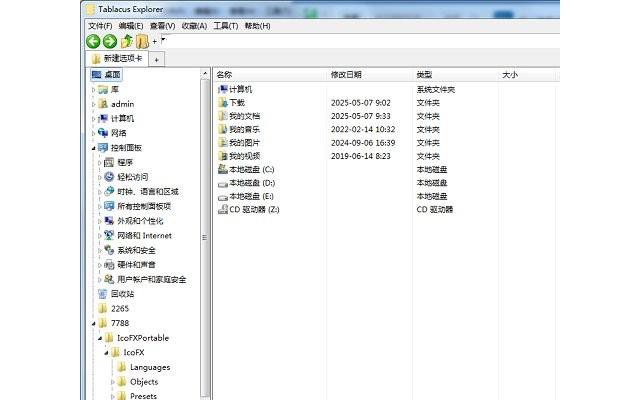Select the Languages folder in tree
Viewport: 640px width, 400px height.
(144, 367)
